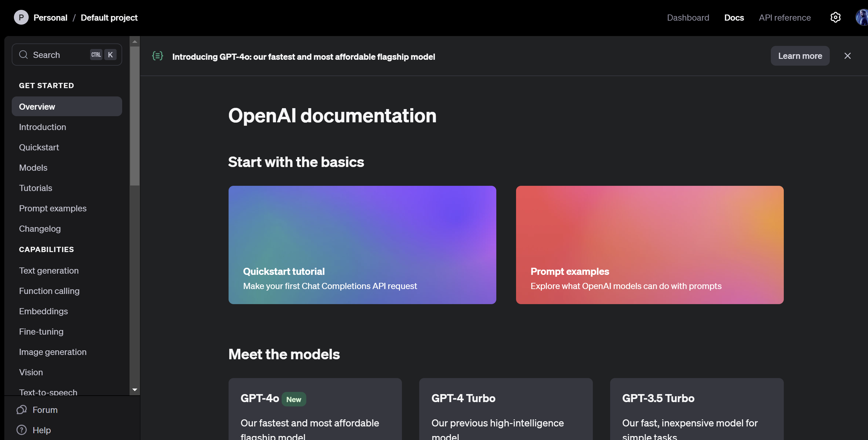The height and width of the screenshot is (440, 868).
Task: Click the Learn more button
Action: (x=800, y=56)
